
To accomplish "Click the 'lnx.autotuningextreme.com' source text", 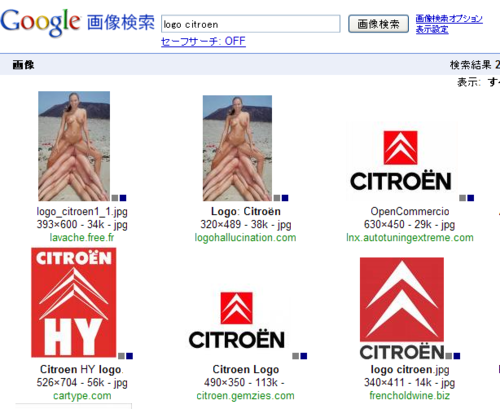I will point(410,237).
